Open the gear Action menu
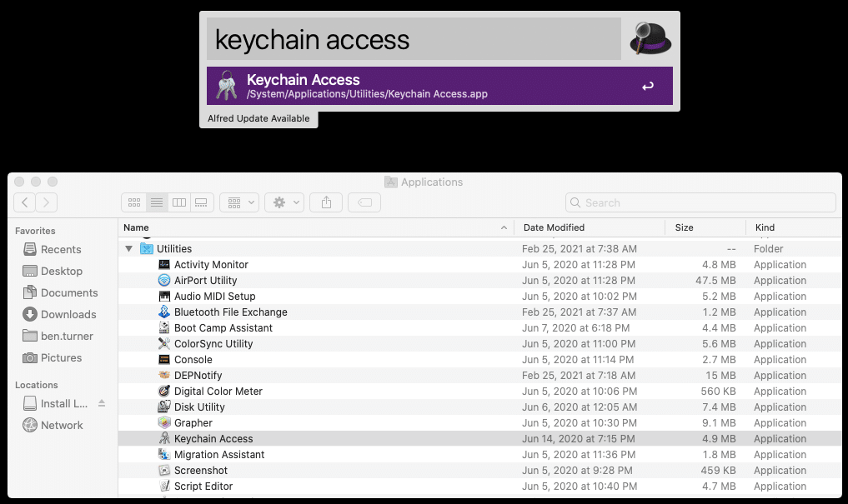 (284, 202)
